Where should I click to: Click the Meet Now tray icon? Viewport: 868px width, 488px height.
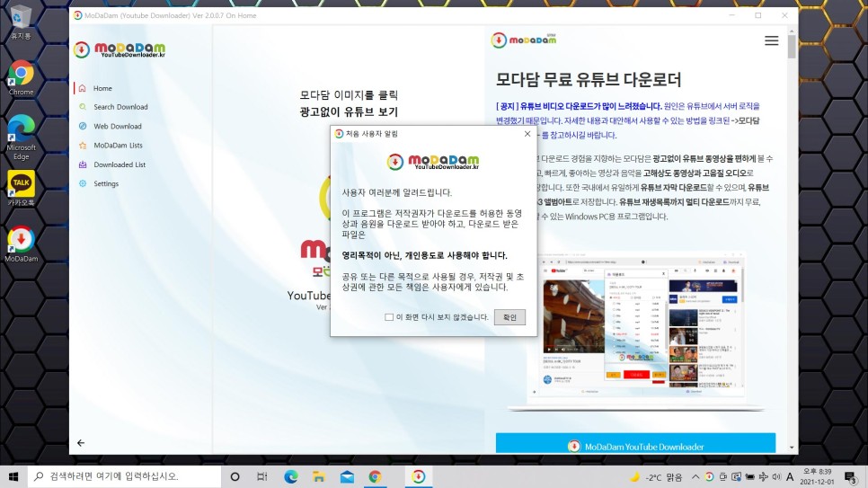(723, 477)
